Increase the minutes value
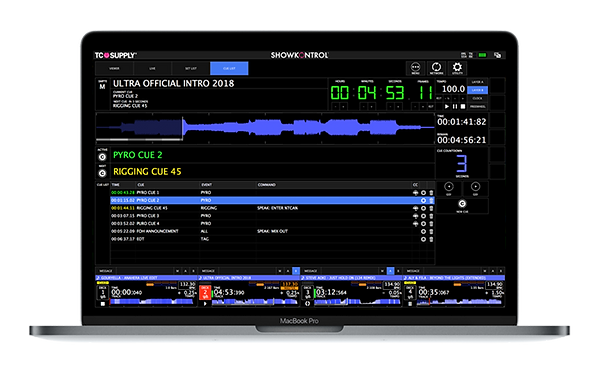 click(371, 106)
